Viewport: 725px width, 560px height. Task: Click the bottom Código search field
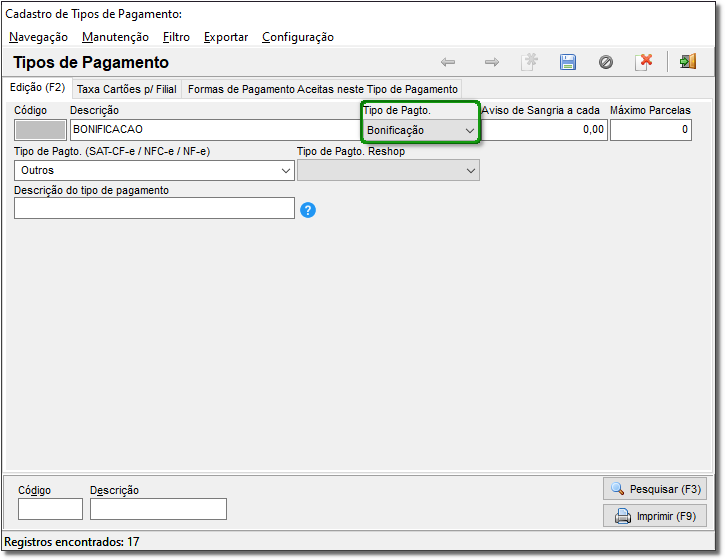tap(50, 509)
